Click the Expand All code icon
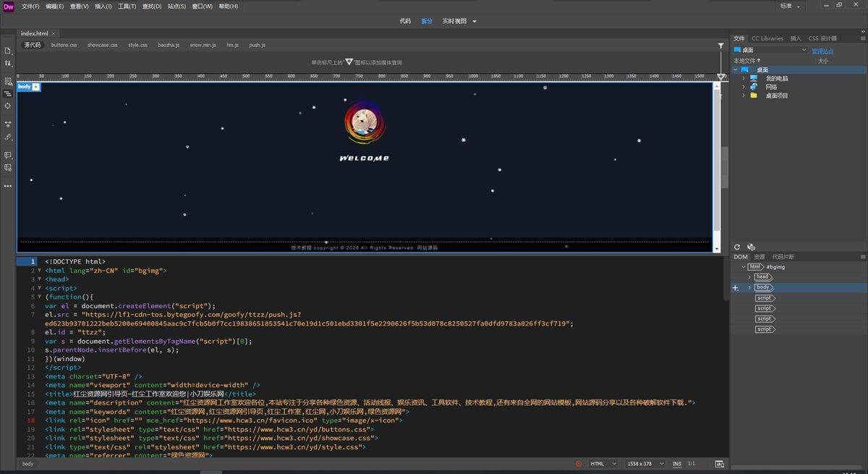The width and height of the screenshot is (868, 474). 8,124
